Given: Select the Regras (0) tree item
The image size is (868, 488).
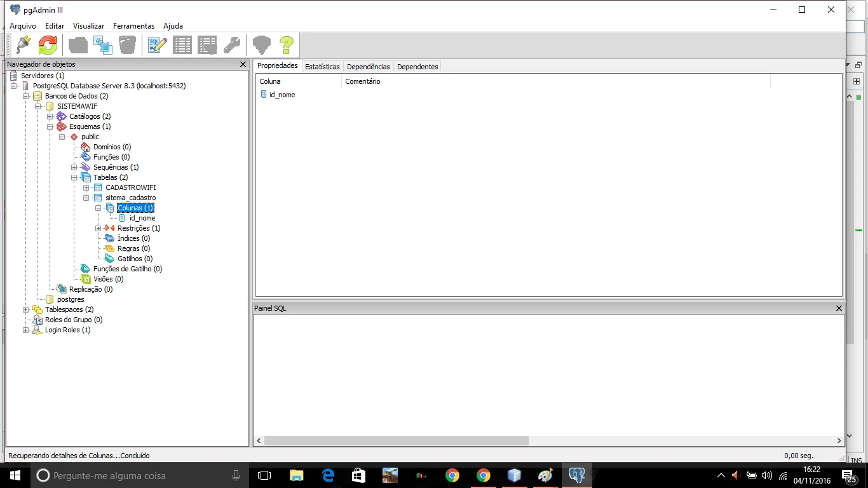Looking at the screenshot, I should tap(133, 248).
